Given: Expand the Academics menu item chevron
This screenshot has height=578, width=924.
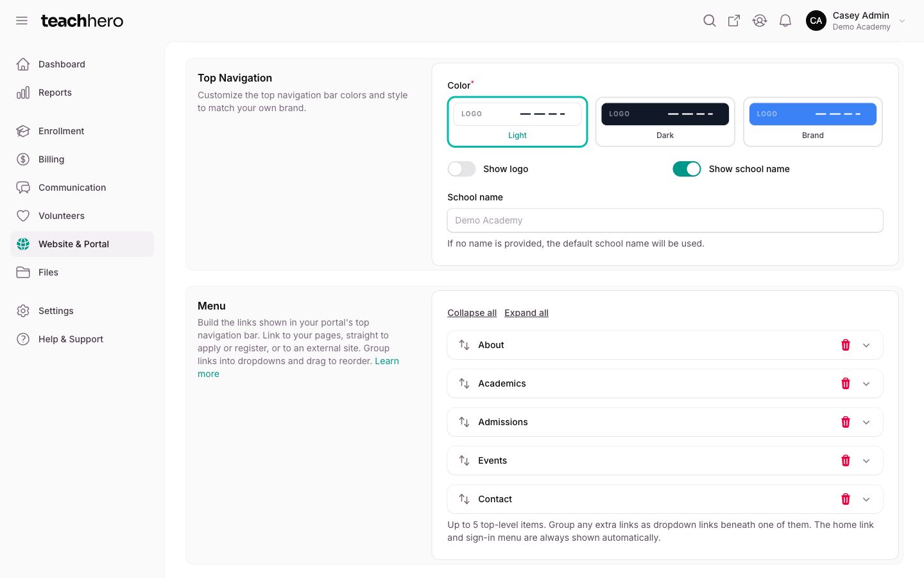Looking at the screenshot, I should [x=866, y=383].
